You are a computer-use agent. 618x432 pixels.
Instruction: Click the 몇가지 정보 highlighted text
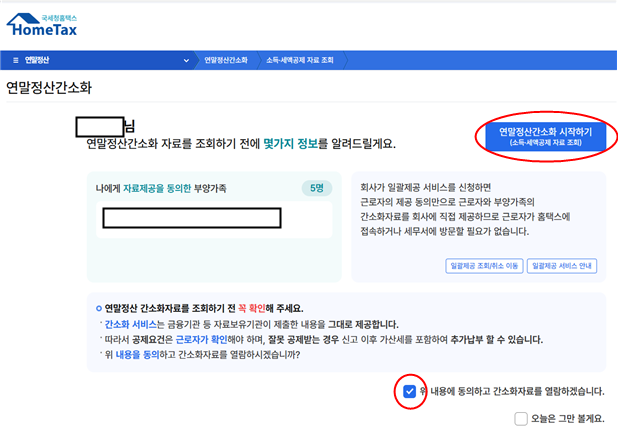pos(291,145)
